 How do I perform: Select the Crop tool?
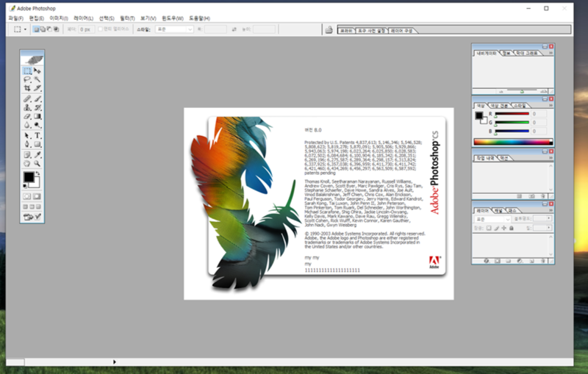27,88
